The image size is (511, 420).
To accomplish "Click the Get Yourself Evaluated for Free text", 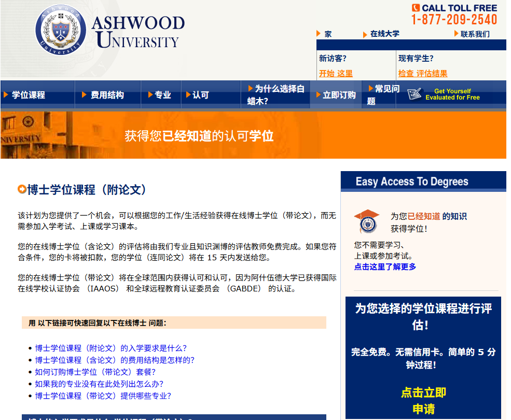I will pyautogui.click(x=452, y=94).
